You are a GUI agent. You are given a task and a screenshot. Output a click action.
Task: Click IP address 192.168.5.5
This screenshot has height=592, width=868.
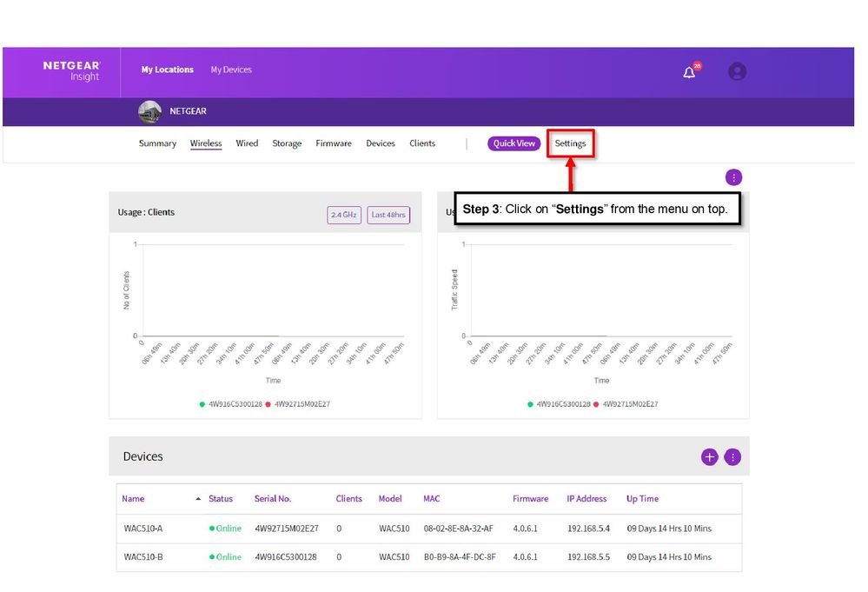588,557
